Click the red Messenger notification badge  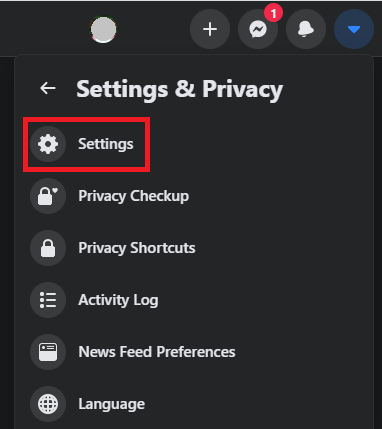273,13
